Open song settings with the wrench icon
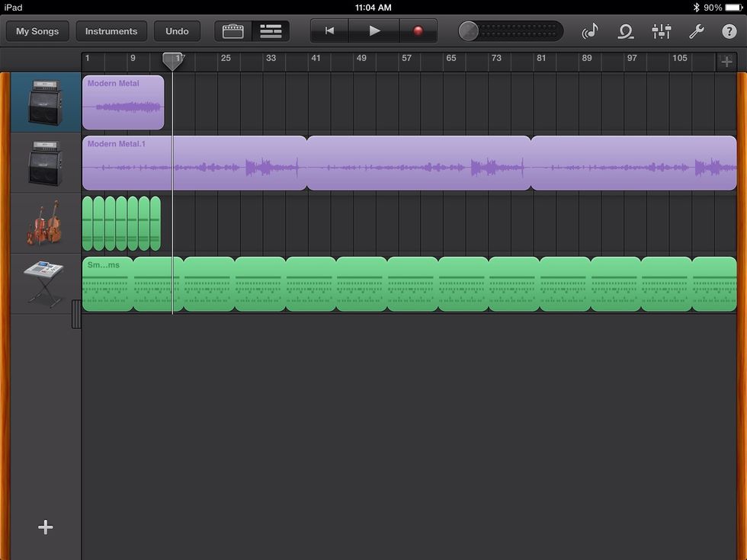Screen dimensions: 747x560 click(697, 31)
